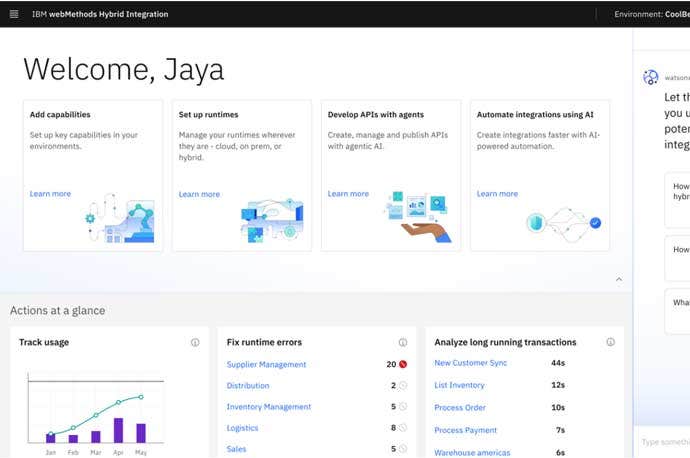Click the April bar in usage chart

pyautogui.click(x=118, y=430)
